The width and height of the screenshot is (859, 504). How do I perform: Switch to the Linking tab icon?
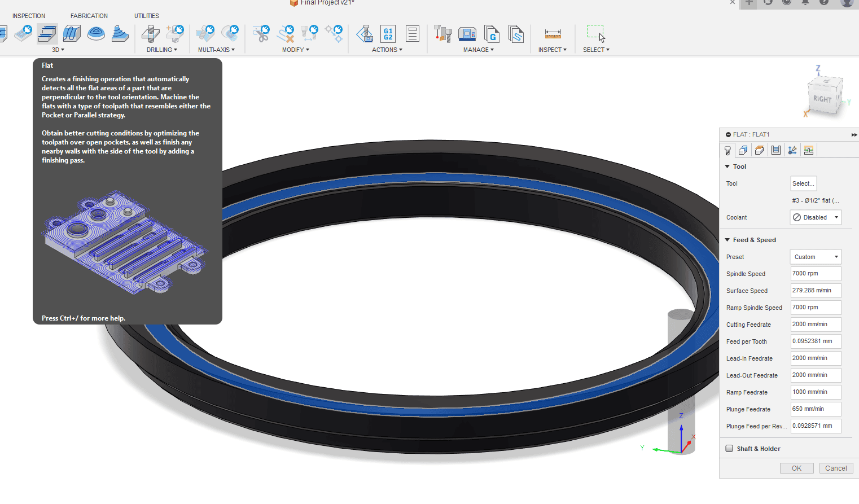792,150
